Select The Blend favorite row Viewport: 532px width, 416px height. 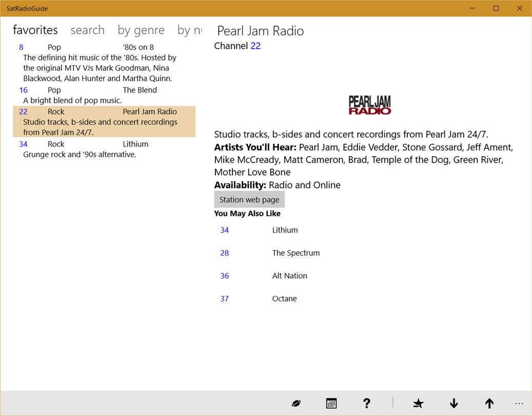(104, 95)
